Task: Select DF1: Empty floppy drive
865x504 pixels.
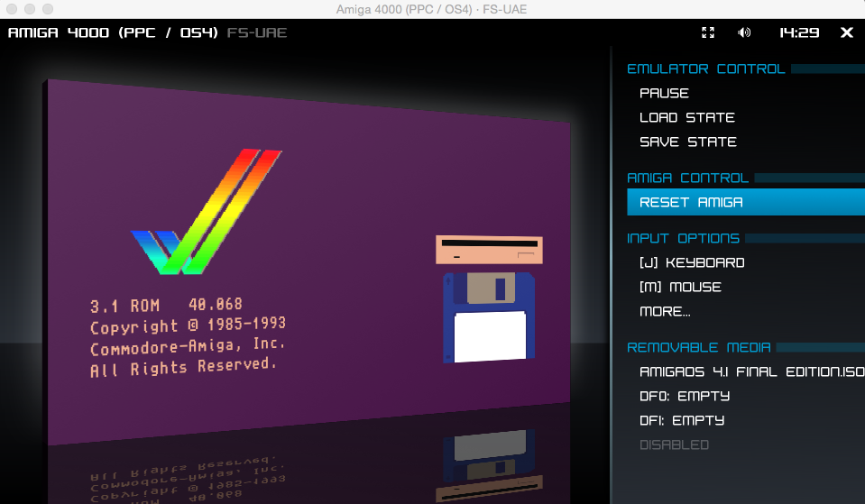Action: (682, 420)
